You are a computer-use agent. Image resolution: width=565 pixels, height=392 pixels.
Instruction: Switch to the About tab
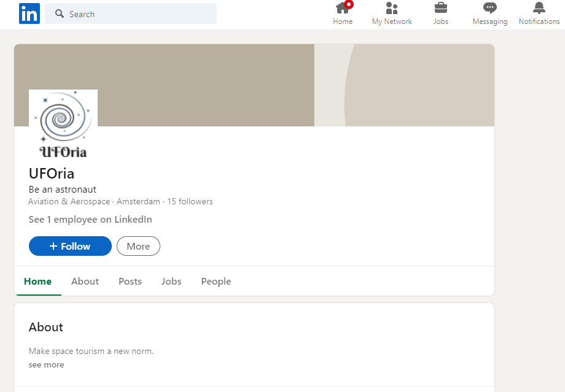click(85, 282)
